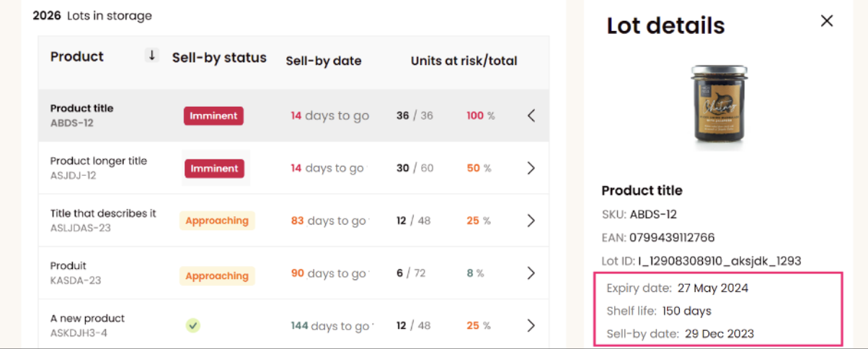The height and width of the screenshot is (349, 868).
Task: Click Approaching badge for Title that describes it
Action: (216, 221)
